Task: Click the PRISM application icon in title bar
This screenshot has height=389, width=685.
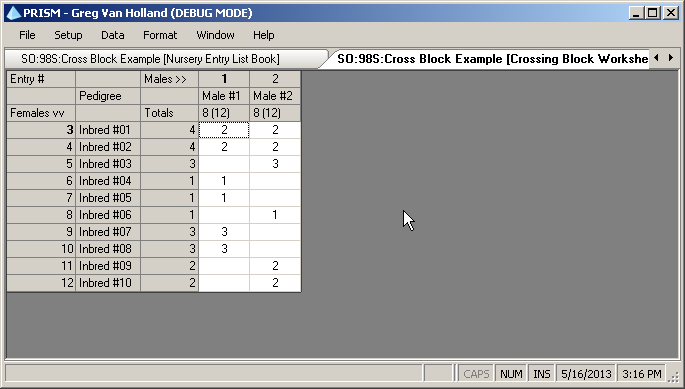Action: (x=14, y=13)
